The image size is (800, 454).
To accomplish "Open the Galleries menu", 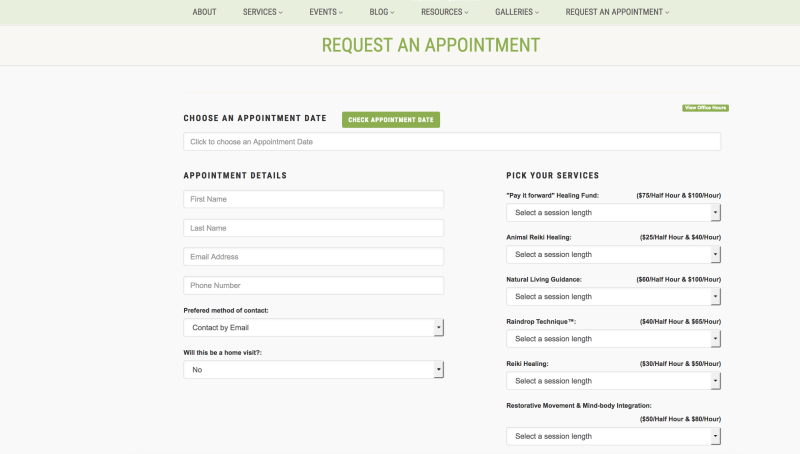I will 516,12.
